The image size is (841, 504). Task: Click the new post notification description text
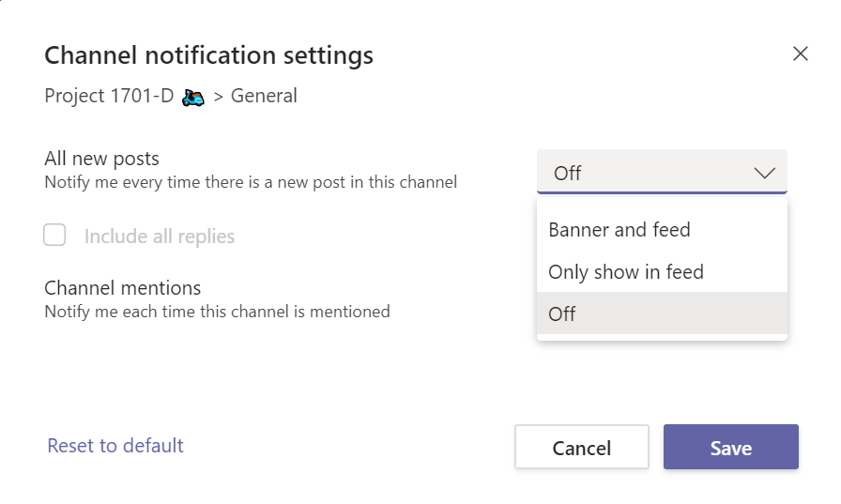[x=251, y=182]
